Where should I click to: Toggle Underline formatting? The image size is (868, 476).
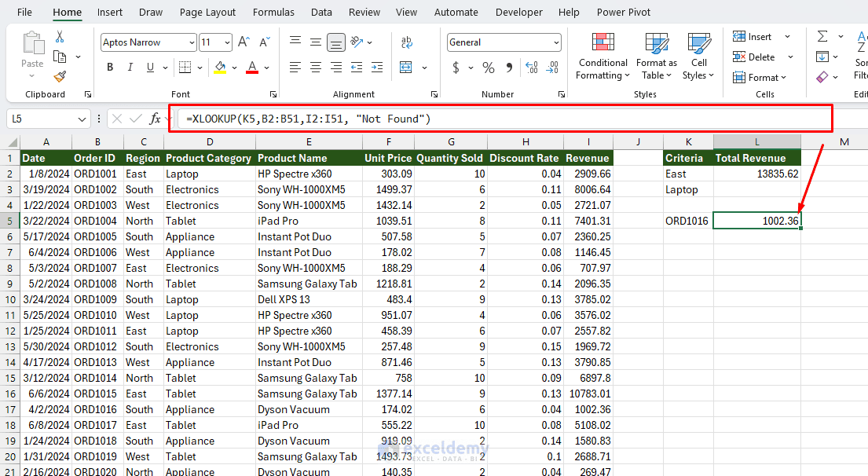pos(150,68)
